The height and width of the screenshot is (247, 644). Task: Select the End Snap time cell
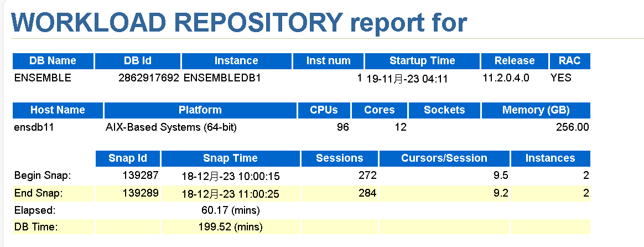(x=230, y=194)
